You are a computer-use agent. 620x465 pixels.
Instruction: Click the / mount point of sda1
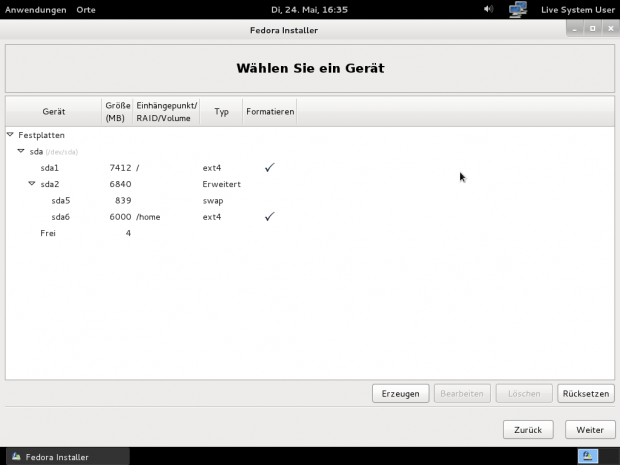click(x=138, y=168)
